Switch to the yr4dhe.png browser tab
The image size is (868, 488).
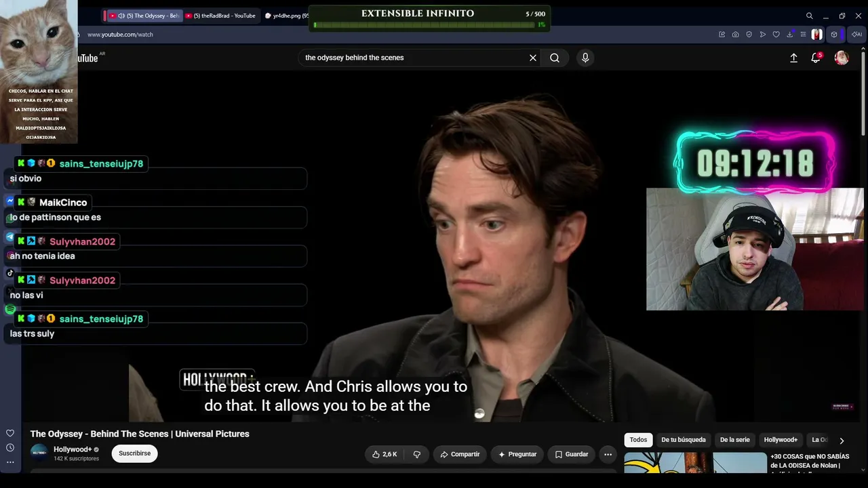pos(285,16)
